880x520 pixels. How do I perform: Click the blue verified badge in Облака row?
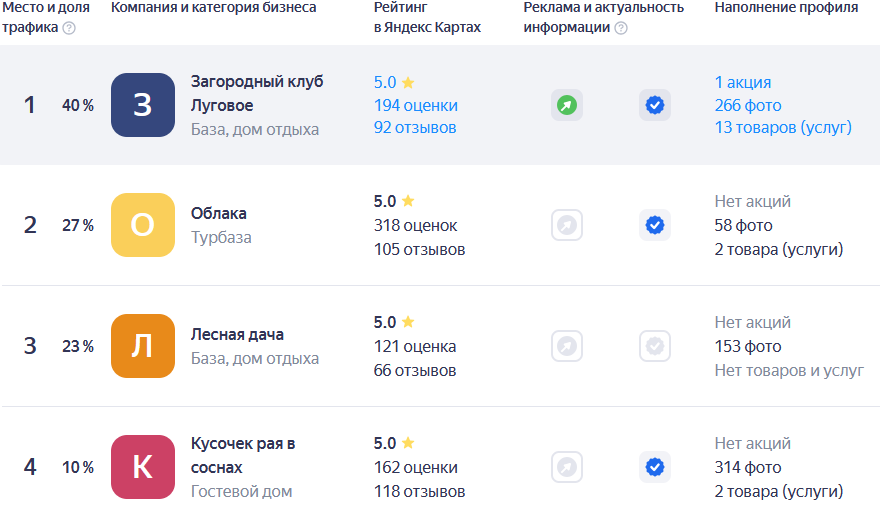click(655, 226)
